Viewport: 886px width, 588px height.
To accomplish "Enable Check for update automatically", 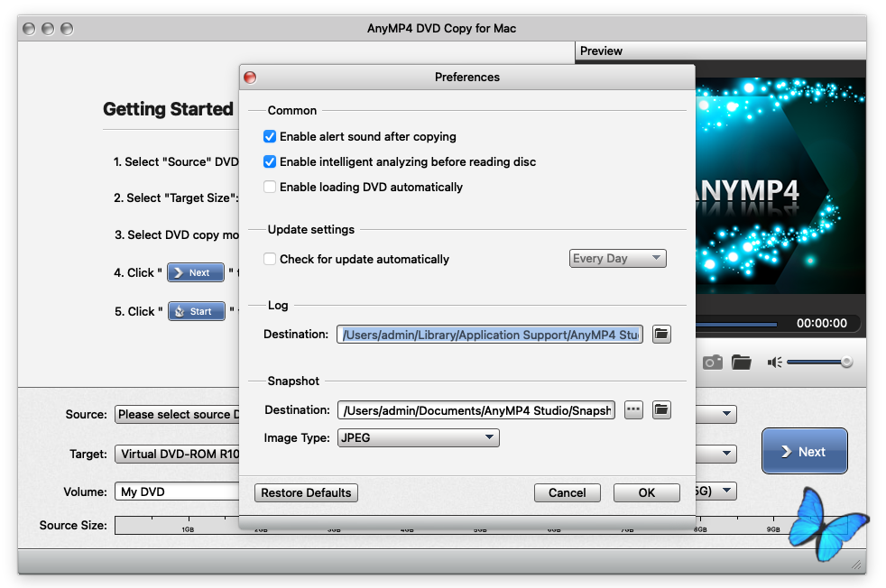I will 270,260.
